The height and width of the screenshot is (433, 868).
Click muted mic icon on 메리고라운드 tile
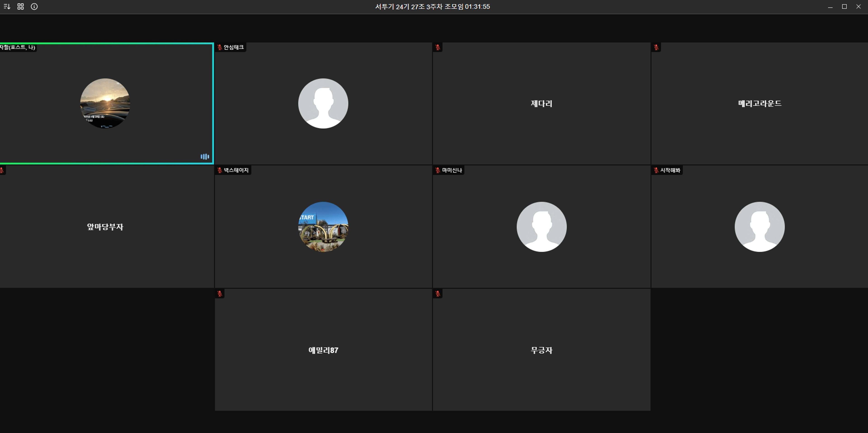coord(656,47)
